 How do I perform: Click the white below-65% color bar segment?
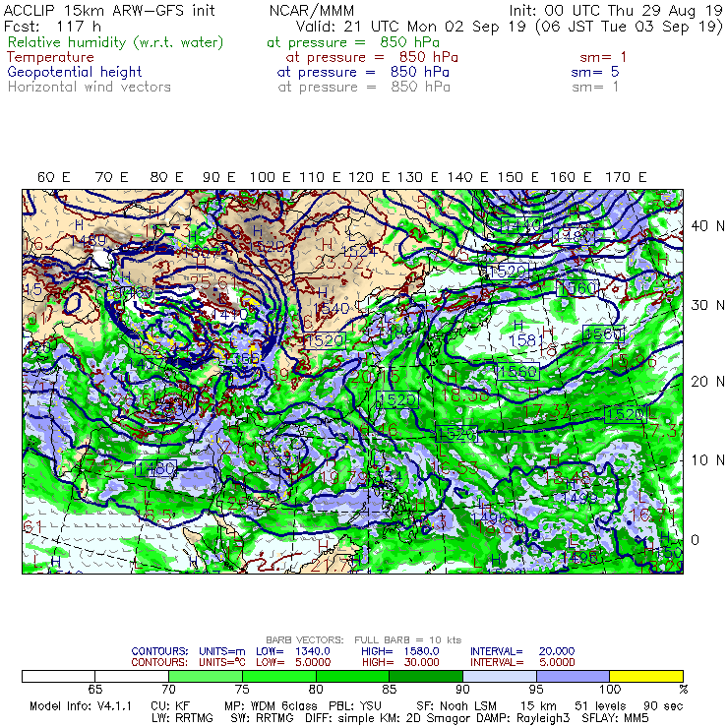click(58, 676)
